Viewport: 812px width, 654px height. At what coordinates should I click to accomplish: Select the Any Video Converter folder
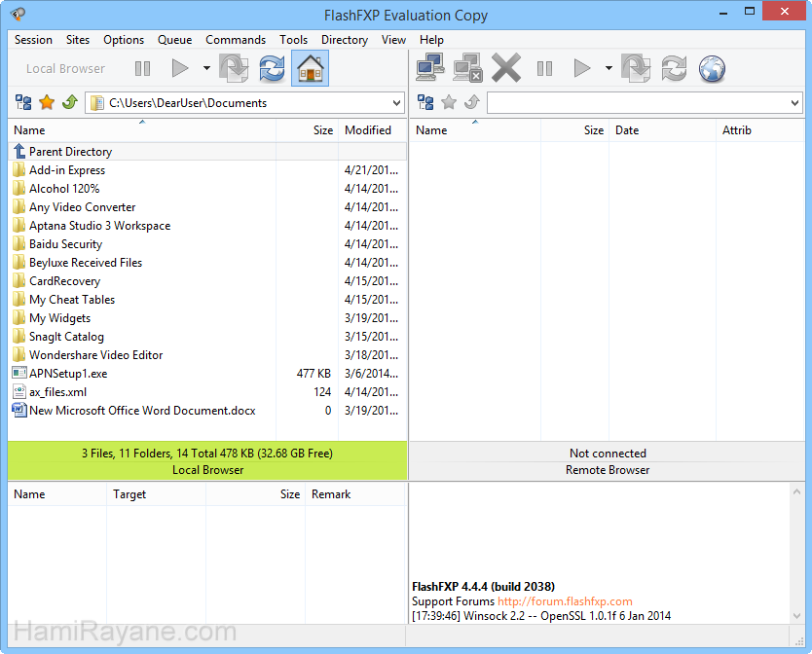click(x=207, y=207)
